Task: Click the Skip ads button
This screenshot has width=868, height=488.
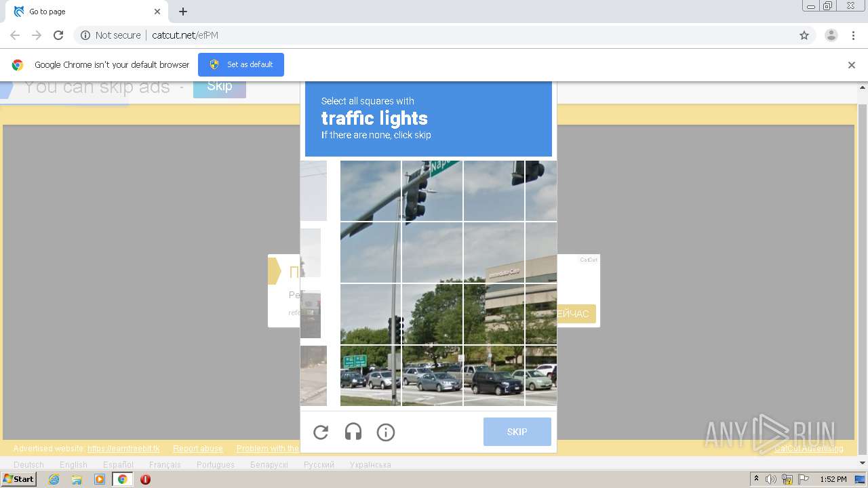Action: click(x=220, y=86)
